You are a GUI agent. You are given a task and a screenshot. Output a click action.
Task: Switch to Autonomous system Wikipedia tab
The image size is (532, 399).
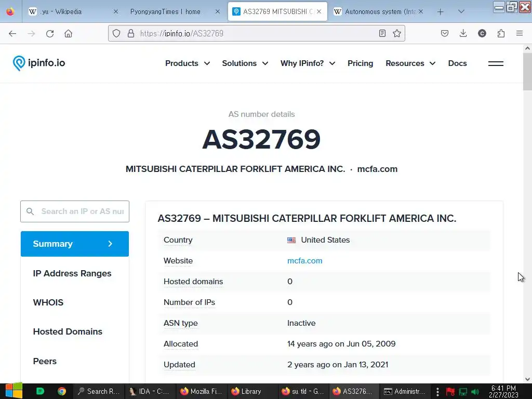pyautogui.click(x=379, y=11)
